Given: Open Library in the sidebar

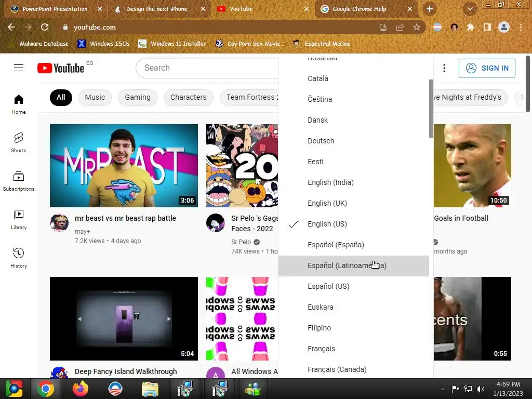Looking at the screenshot, I should tap(19, 220).
